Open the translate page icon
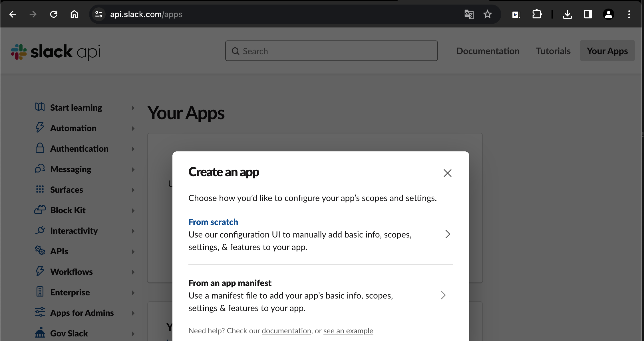This screenshot has height=341, width=644. click(x=469, y=14)
